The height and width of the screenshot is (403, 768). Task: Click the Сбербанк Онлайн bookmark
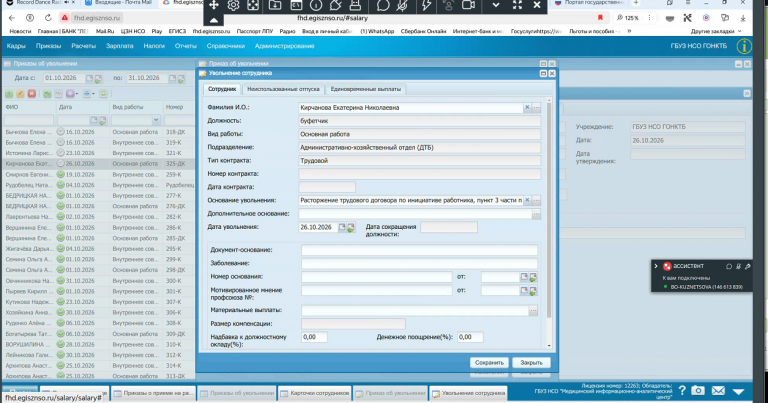423,31
